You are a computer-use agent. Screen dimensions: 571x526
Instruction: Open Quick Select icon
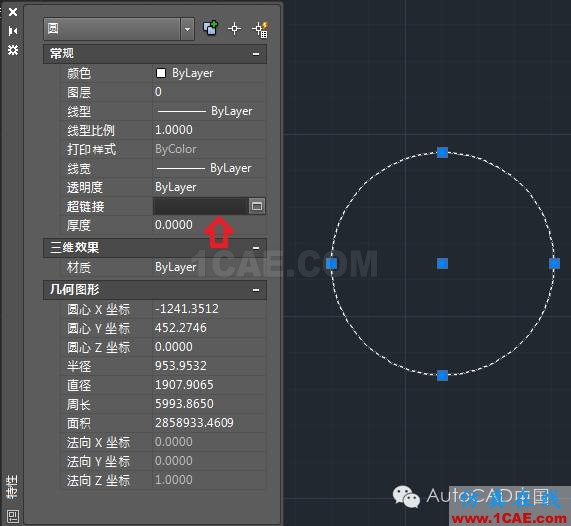(x=261, y=29)
